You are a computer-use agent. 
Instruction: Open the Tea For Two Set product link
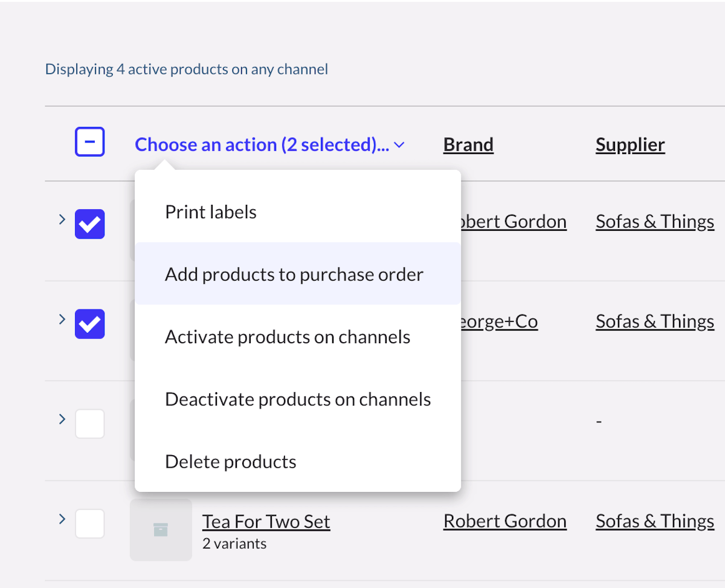(x=266, y=522)
